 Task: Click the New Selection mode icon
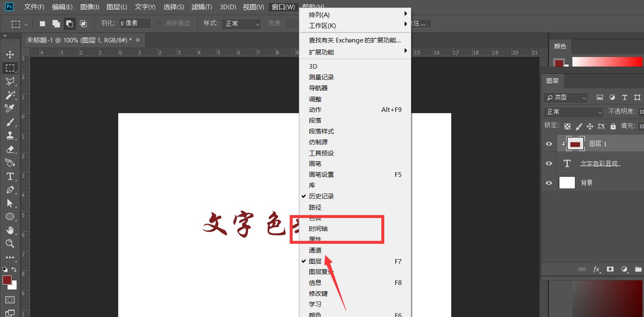[x=42, y=24]
